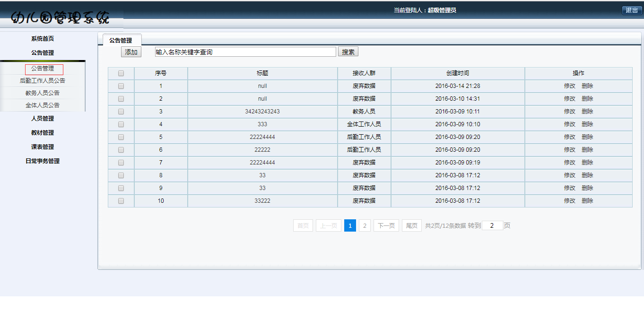644x311 pixels.
Task: Select page 2 in pagination
Action: point(365,225)
